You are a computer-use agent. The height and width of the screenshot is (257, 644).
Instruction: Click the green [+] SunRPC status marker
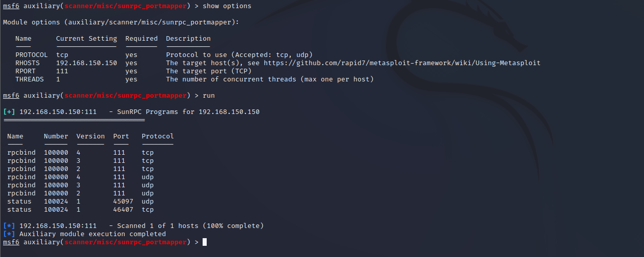pyautogui.click(x=9, y=112)
